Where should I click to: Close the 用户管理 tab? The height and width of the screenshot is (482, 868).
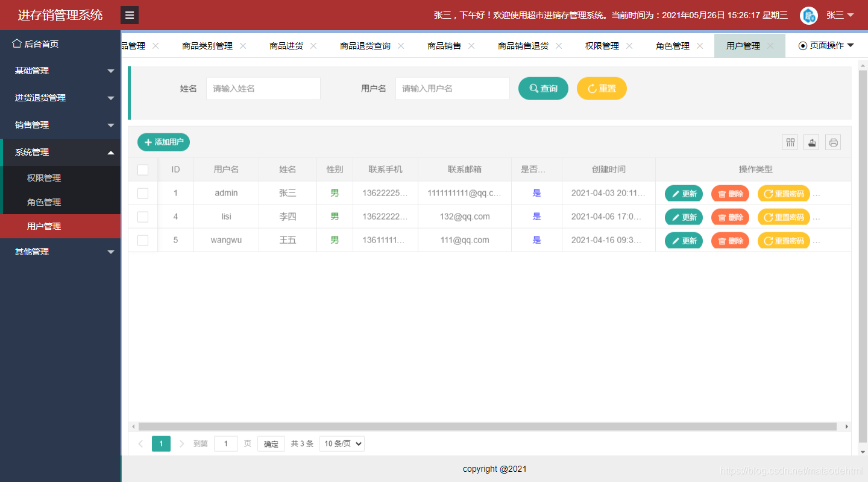click(x=770, y=45)
